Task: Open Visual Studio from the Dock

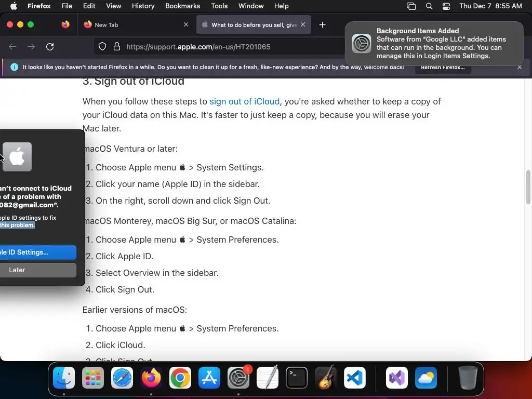Action: (x=397, y=378)
